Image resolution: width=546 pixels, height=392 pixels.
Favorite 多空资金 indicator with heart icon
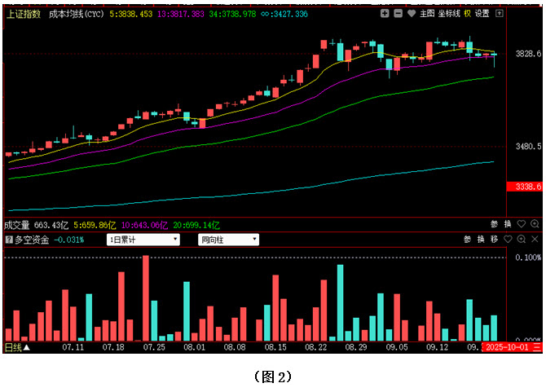click(508, 239)
